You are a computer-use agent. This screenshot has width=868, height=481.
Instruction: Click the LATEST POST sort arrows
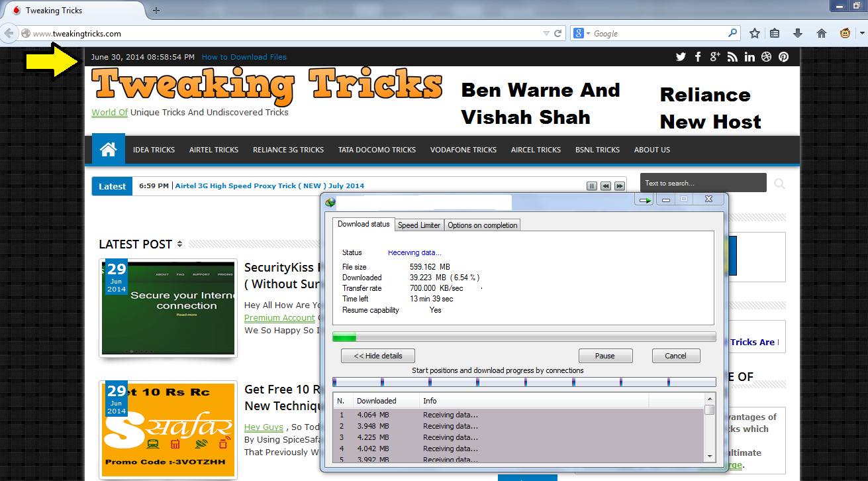click(x=179, y=244)
